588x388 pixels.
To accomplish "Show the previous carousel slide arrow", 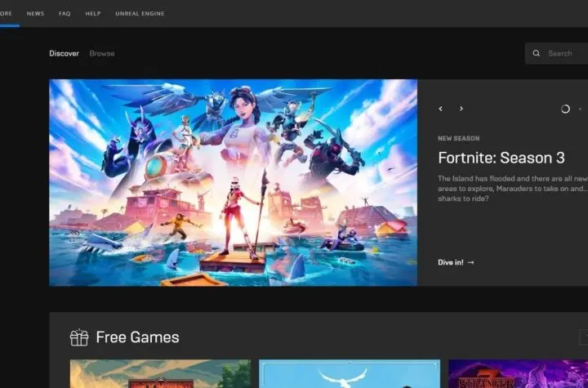I will (441, 109).
